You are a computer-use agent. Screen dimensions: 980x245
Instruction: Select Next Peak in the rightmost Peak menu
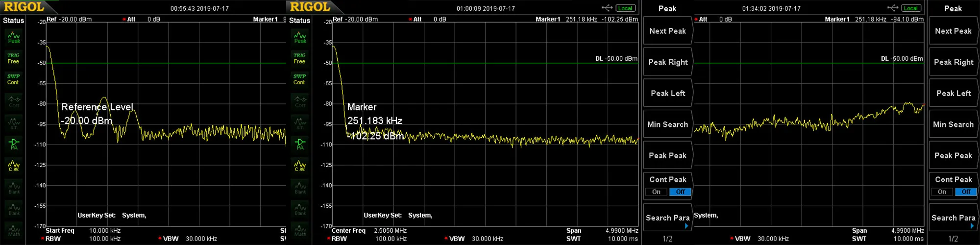953,31
